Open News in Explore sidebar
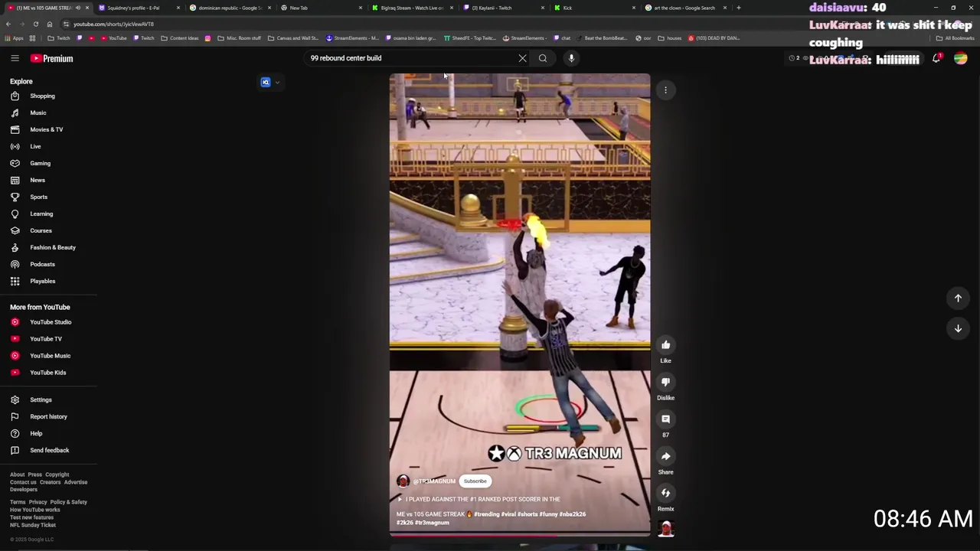This screenshot has width=980, height=551. pos(38,180)
